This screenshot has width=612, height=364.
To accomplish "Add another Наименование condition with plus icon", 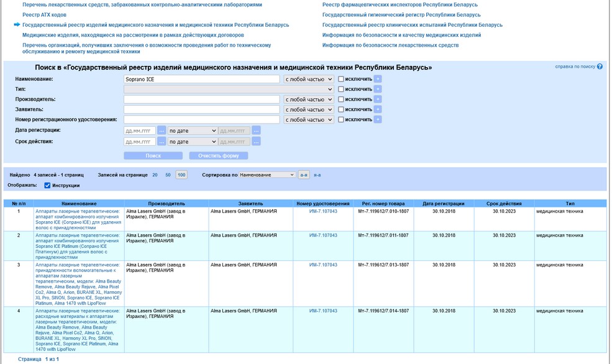I will coord(377,80).
